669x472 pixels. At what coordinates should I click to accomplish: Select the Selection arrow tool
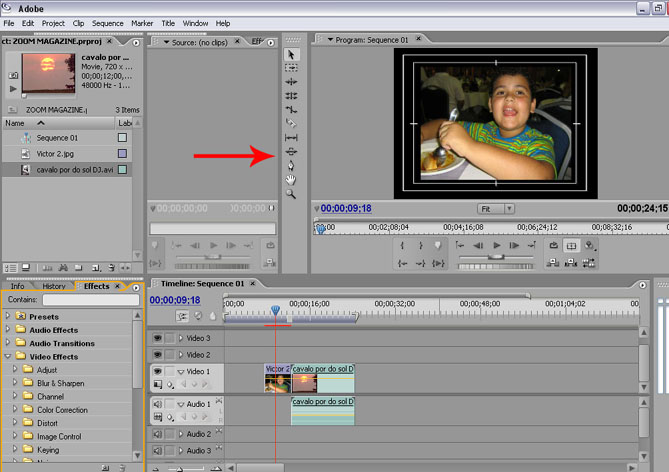pyautogui.click(x=291, y=54)
